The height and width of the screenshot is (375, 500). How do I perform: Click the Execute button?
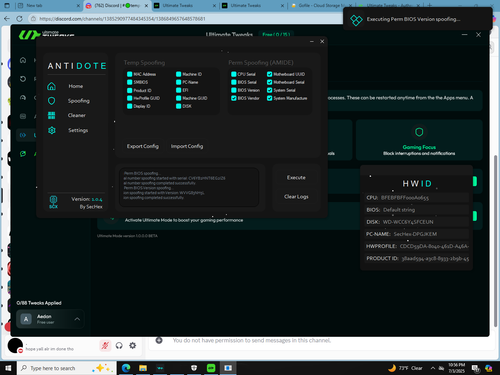[296, 178]
